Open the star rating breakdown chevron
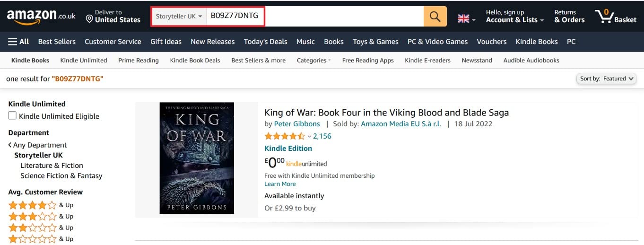 pyautogui.click(x=309, y=136)
